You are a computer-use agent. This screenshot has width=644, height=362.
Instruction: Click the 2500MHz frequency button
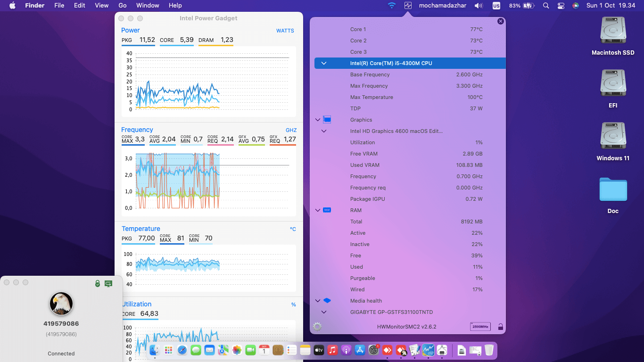pos(480,326)
